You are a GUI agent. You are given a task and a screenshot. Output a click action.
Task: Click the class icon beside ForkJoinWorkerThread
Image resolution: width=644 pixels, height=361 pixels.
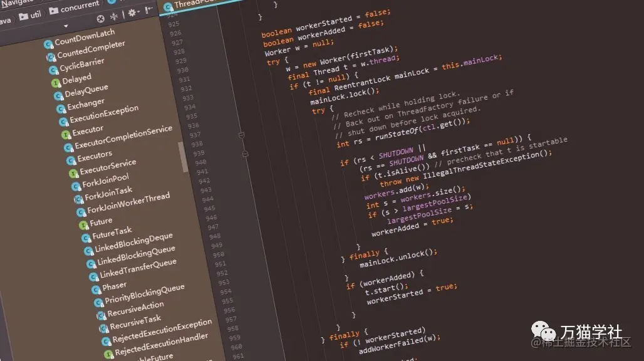[80, 212]
